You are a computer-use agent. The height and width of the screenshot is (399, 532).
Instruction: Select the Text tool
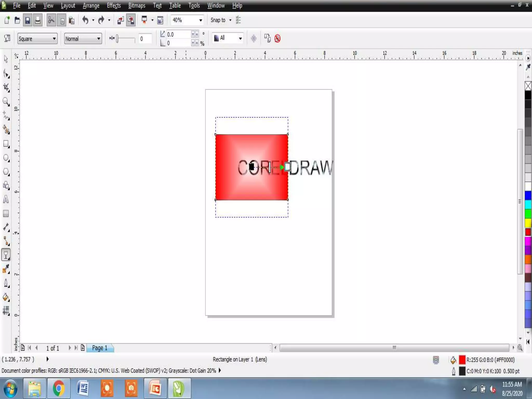pos(6,199)
